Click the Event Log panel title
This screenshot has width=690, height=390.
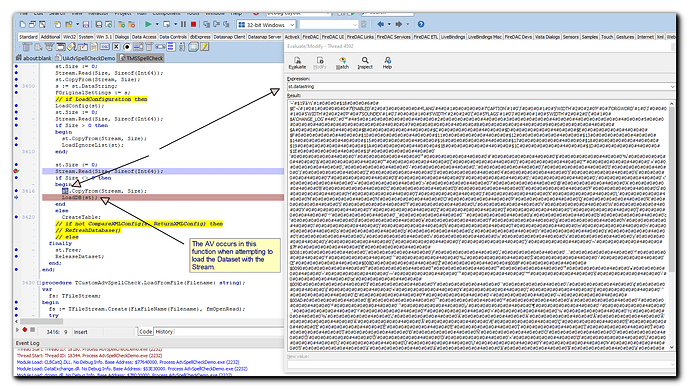(27, 343)
